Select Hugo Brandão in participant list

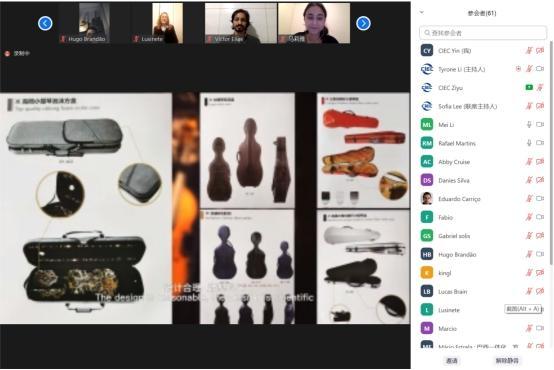[482, 254]
